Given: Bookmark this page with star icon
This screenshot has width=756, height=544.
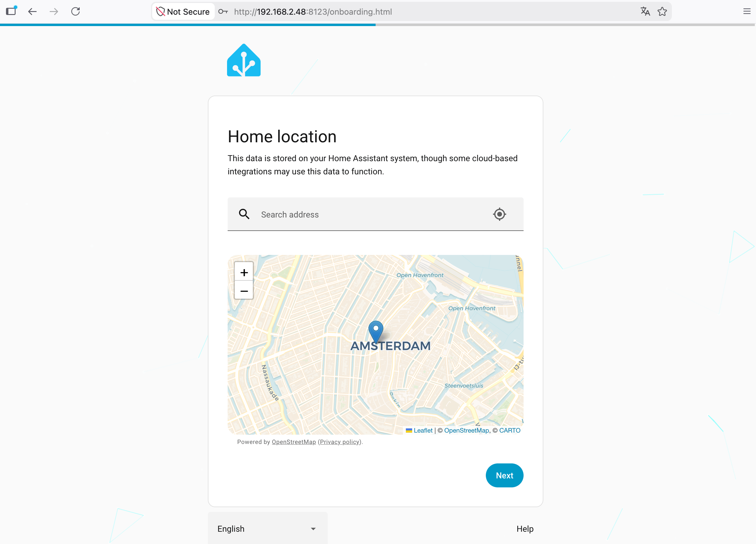Looking at the screenshot, I should (x=662, y=12).
